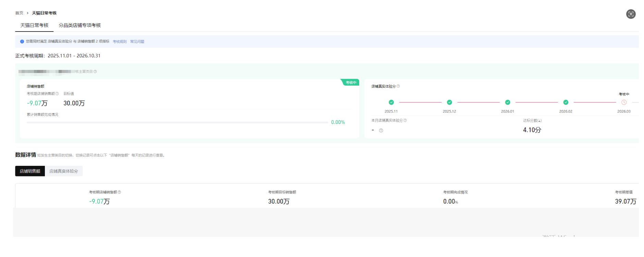Click help icon beside 本月店铺真实体验分
This screenshot has height=257, width=644.
pyautogui.click(x=405, y=120)
